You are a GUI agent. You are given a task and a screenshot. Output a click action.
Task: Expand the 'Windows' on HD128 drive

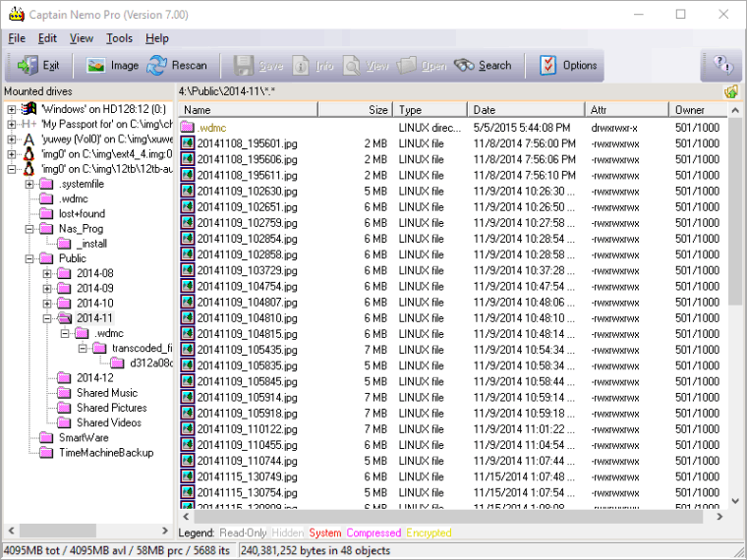[x=12, y=109]
